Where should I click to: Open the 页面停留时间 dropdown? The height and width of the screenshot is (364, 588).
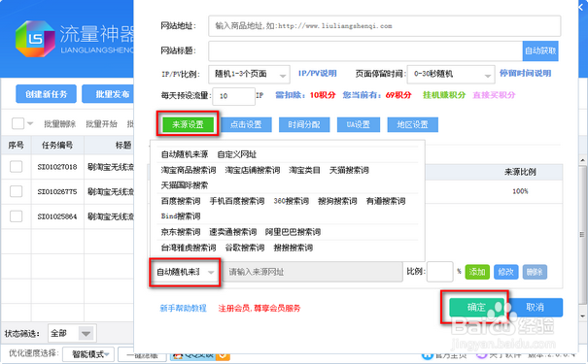[x=451, y=74]
